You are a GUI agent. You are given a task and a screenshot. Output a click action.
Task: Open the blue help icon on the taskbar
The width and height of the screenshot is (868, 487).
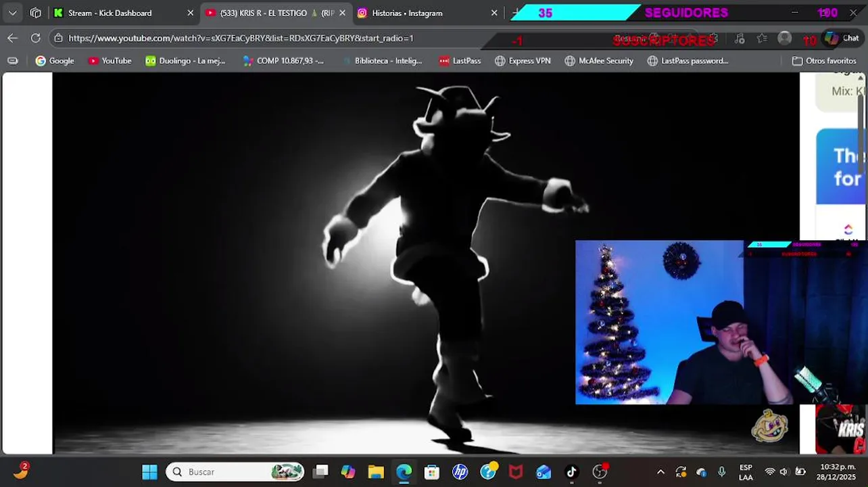[x=488, y=472]
